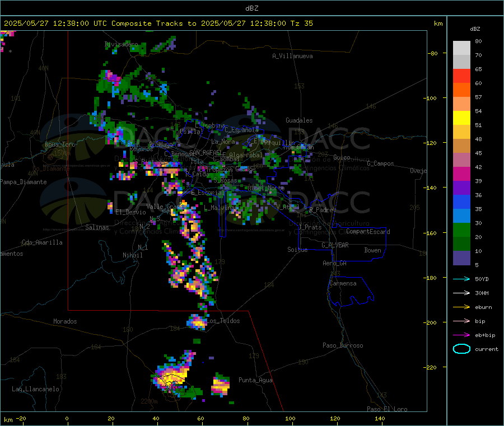Image resolution: width=504 pixels, height=426 pixels.
Task: Click the 'Cda_Amarilla' map label
Action: click(42, 242)
